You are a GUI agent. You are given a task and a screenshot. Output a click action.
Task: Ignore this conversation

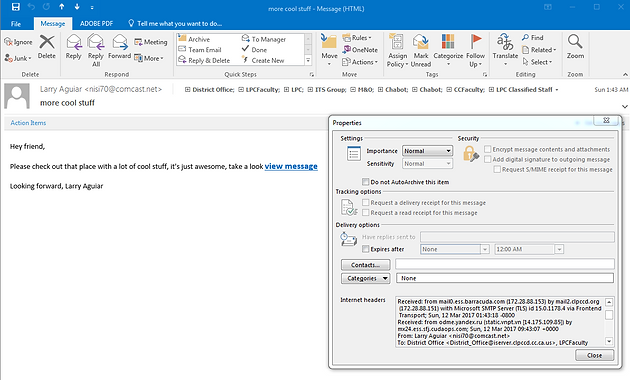click(x=18, y=42)
